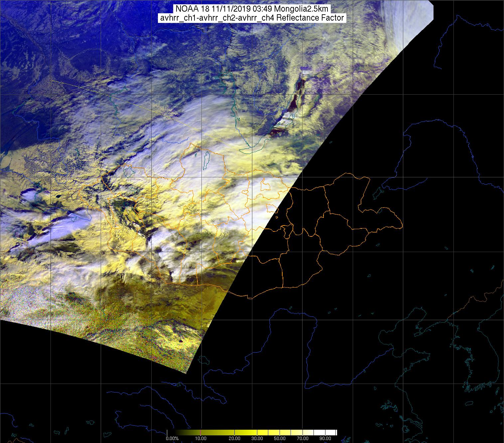Click the title line "NOAA 18 11/11/2019 03:49 Mongolia2.5km"
This screenshot has height=443, width=504.
252,8
